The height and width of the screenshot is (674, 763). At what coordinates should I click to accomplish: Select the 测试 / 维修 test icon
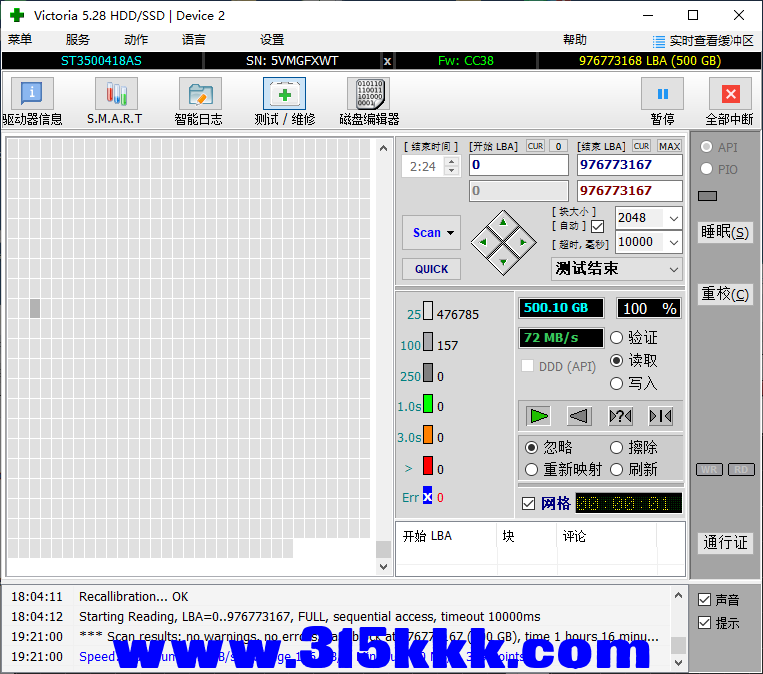click(284, 94)
